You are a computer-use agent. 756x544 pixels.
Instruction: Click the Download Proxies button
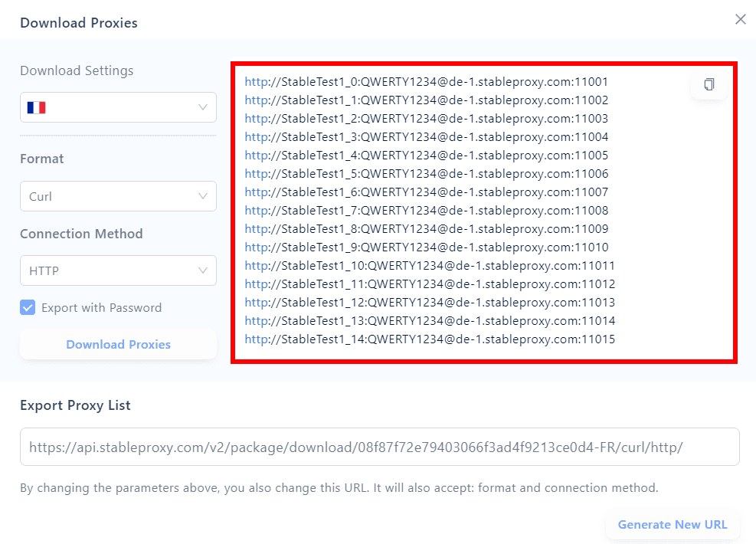(x=118, y=345)
